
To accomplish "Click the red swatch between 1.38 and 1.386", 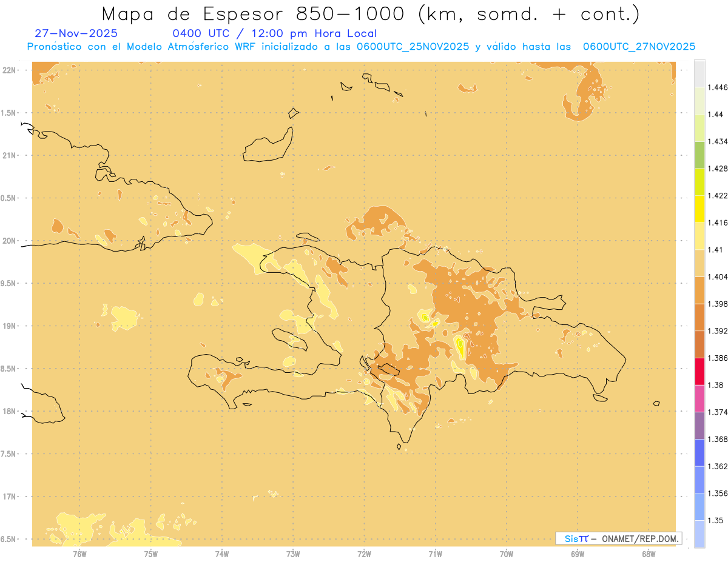I will 699,372.
